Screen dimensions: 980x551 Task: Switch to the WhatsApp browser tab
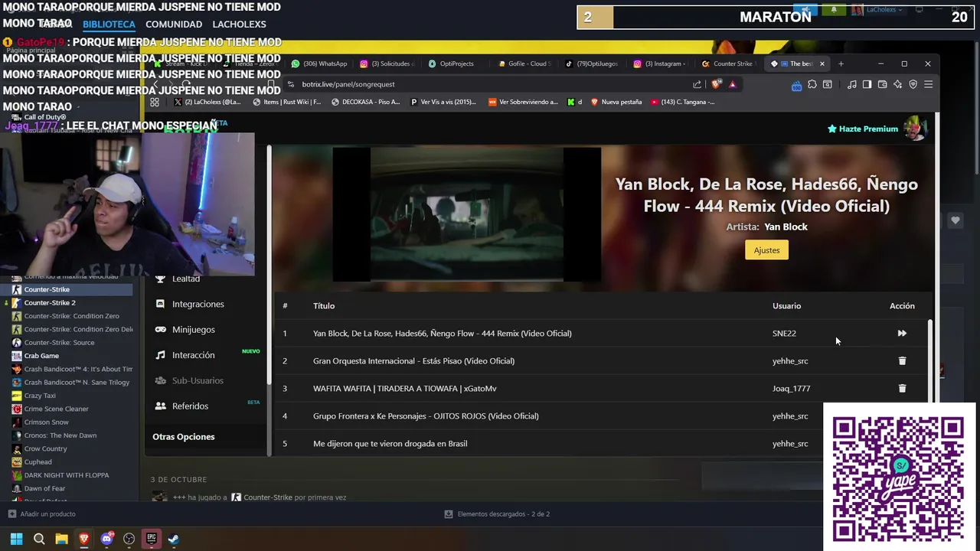click(x=319, y=64)
